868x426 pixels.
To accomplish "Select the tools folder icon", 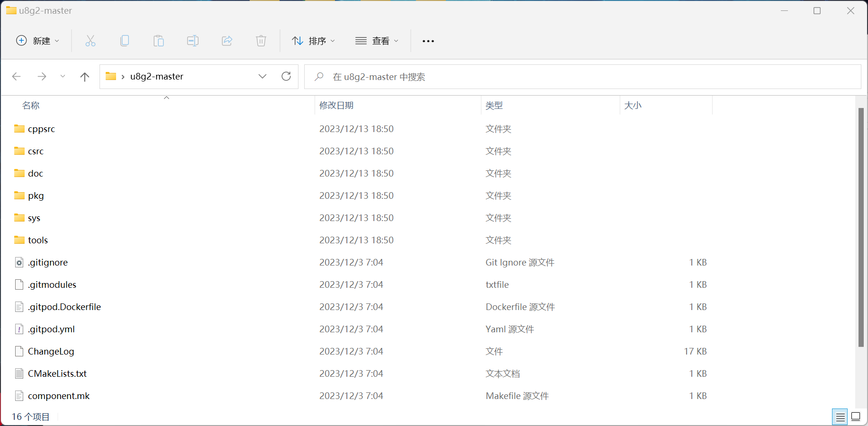I will coord(19,240).
